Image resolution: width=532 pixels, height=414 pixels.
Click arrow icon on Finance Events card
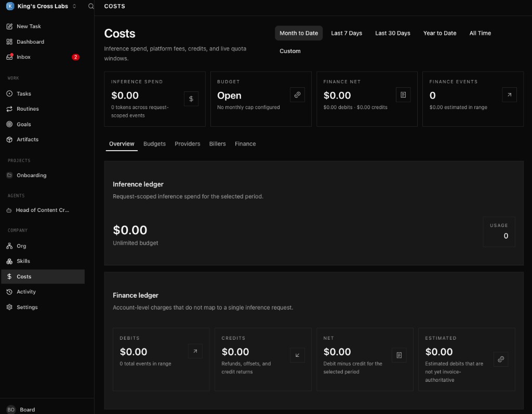[x=509, y=95]
